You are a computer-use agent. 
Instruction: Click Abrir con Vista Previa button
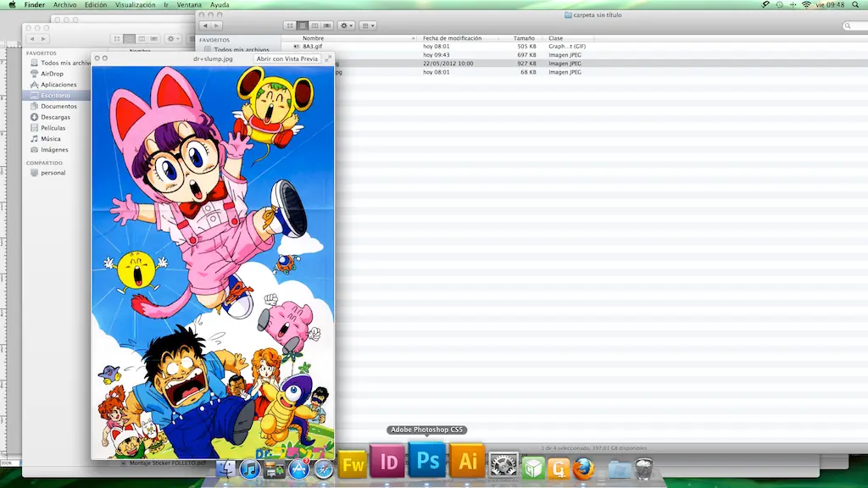[287, 58]
